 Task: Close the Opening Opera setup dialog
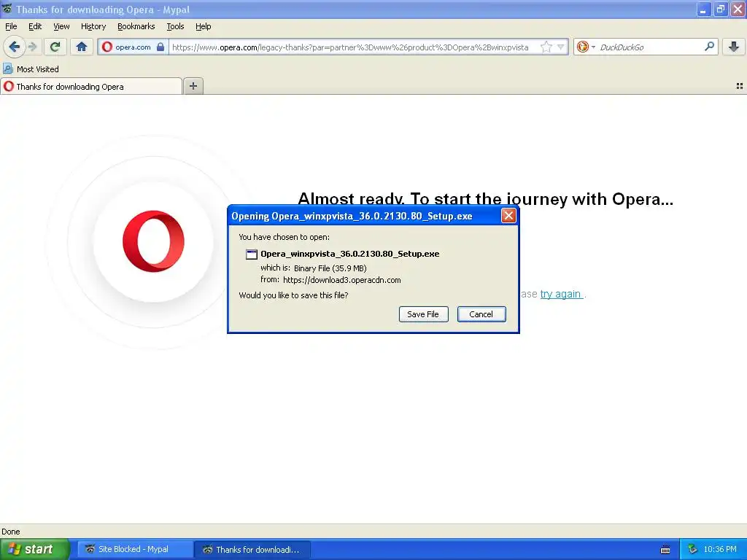(x=508, y=216)
